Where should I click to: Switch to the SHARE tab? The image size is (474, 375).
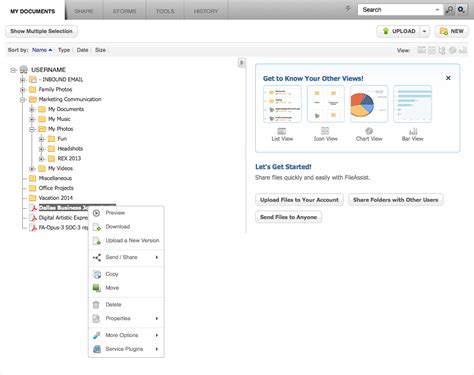84,11
